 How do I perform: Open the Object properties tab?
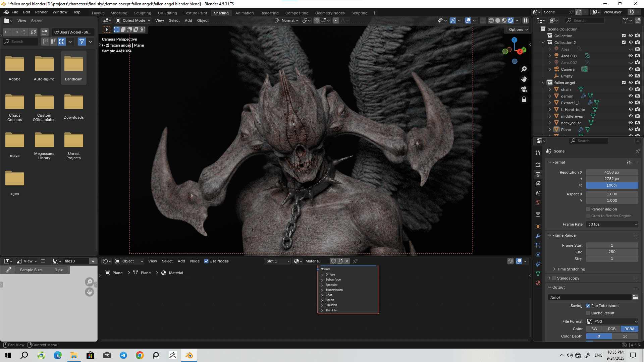coord(538,226)
